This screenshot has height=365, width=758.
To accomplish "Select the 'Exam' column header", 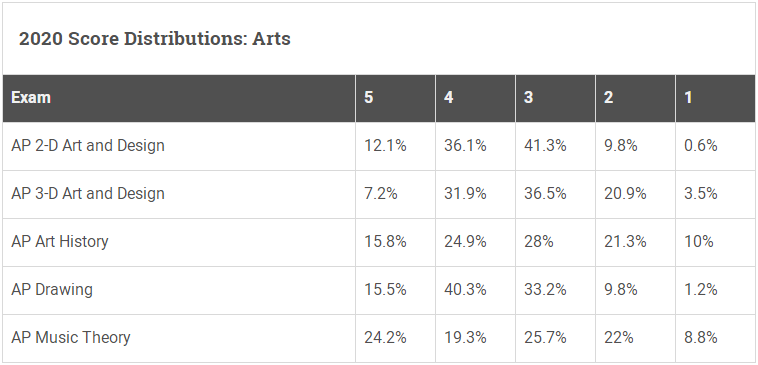I will pos(31,98).
